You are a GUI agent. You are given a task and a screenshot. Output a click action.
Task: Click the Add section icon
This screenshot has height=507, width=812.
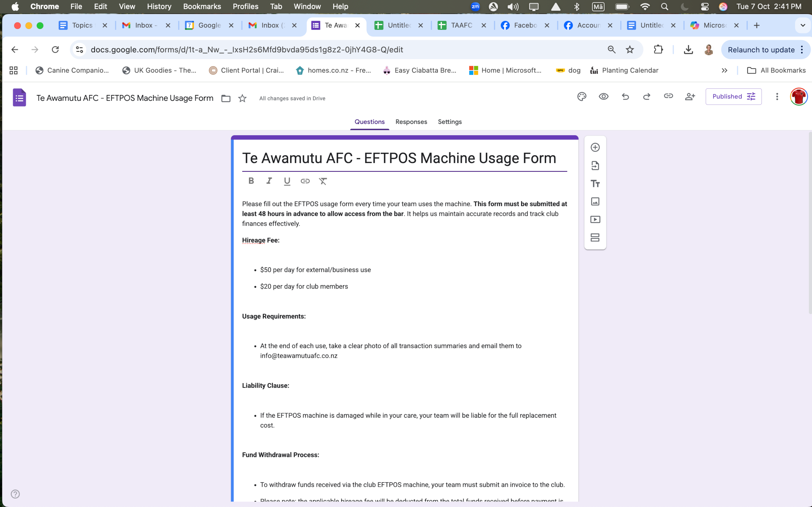click(595, 238)
